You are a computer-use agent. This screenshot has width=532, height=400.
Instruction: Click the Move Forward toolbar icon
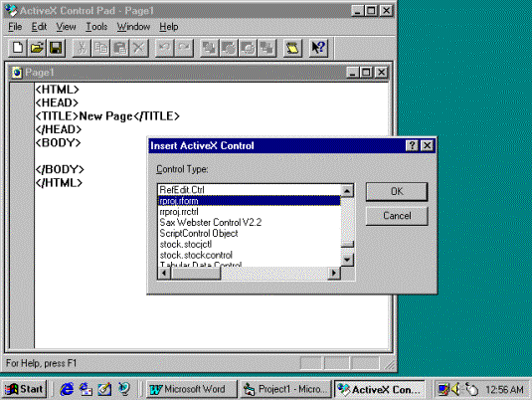tap(229, 48)
